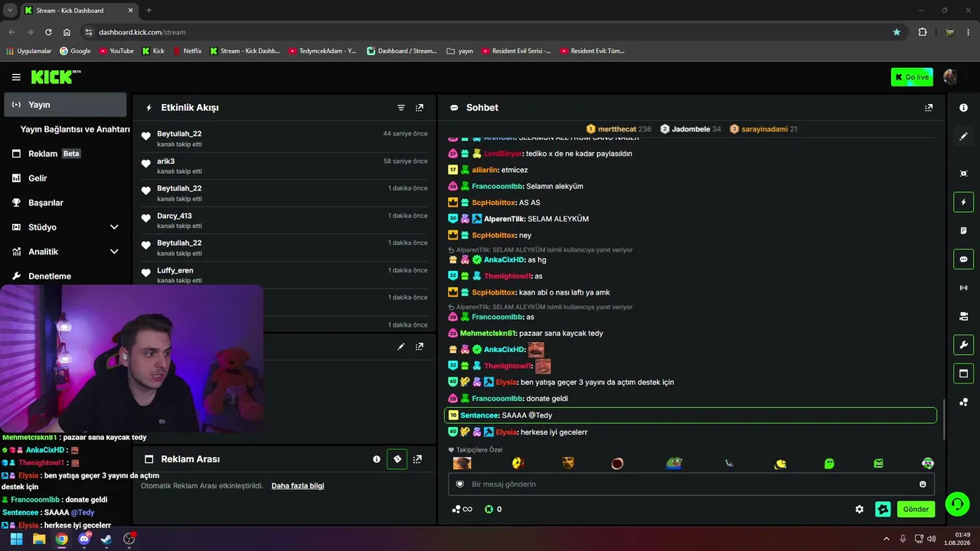This screenshot has width=980, height=551.
Task: Select the Pepe frog emote
Action: point(674,463)
